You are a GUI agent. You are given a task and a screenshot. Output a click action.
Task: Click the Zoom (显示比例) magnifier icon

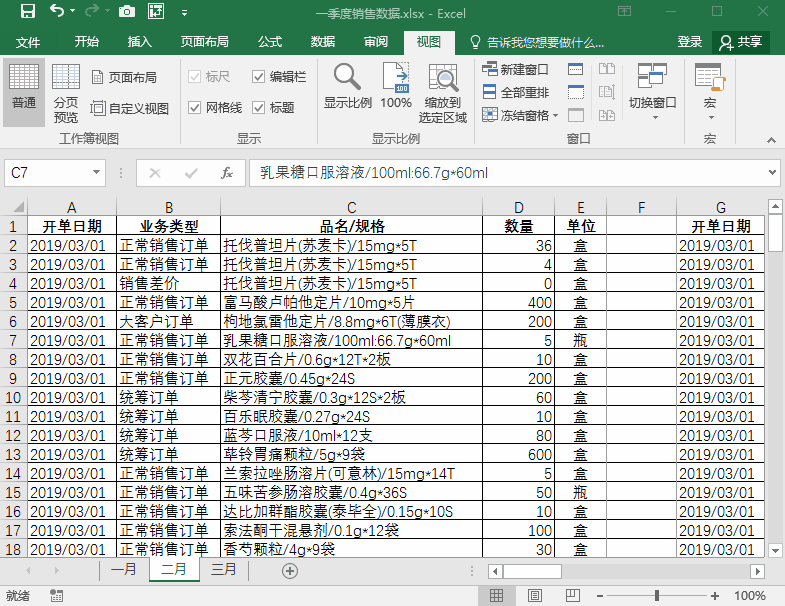347,84
